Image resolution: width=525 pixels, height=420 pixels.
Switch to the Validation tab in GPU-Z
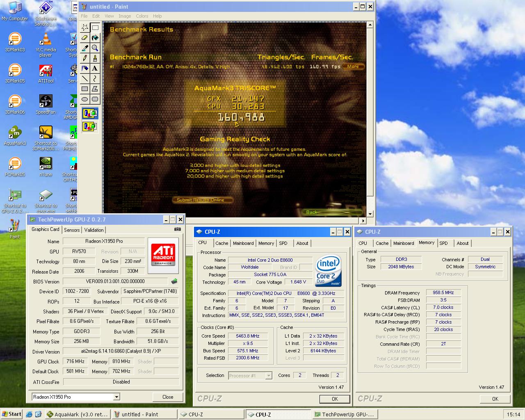pyautogui.click(x=94, y=230)
